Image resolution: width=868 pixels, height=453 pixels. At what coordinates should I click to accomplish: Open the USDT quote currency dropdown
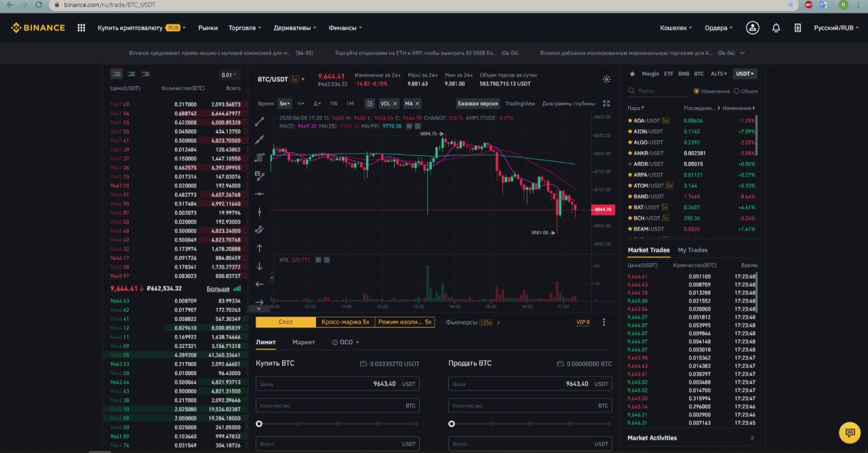click(x=746, y=74)
